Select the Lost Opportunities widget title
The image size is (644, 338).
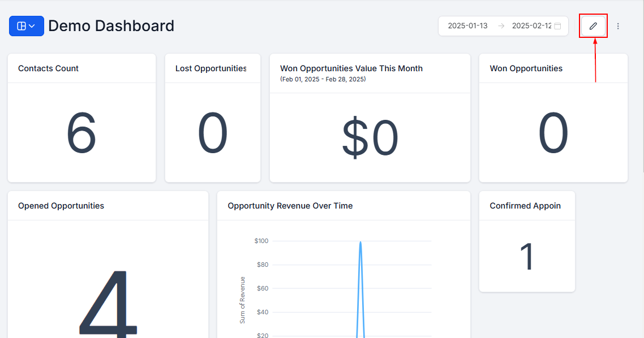pos(211,68)
